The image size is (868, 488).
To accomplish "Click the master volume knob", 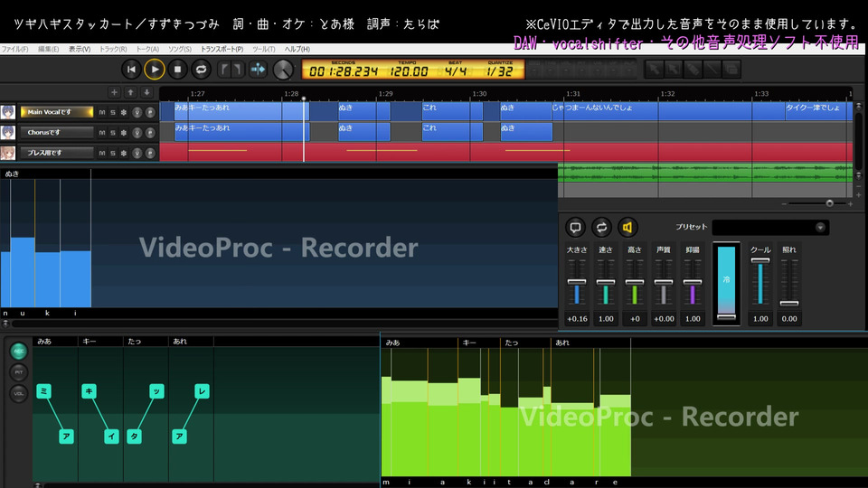I will click(x=283, y=70).
